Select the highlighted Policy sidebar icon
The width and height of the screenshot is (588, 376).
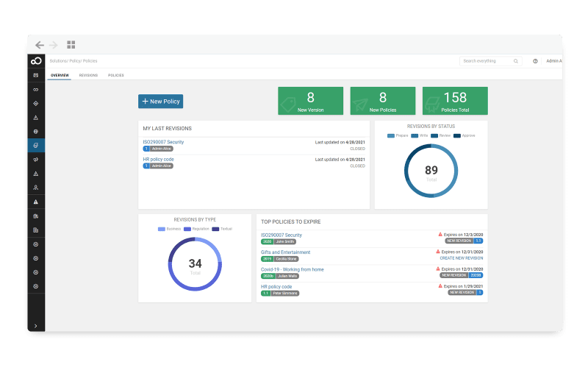pos(36,145)
